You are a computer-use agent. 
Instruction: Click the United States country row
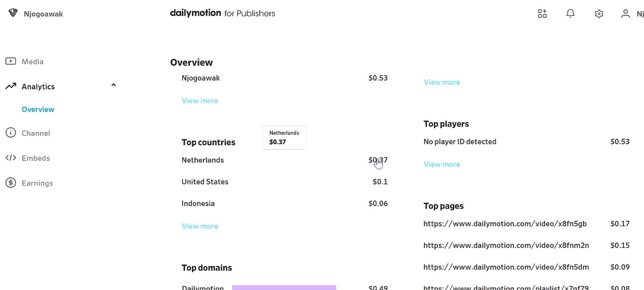pyautogui.click(x=285, y=182)
